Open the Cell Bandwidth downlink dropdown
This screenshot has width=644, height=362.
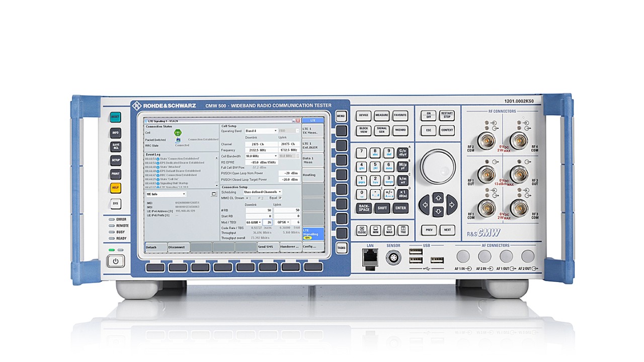261,156
